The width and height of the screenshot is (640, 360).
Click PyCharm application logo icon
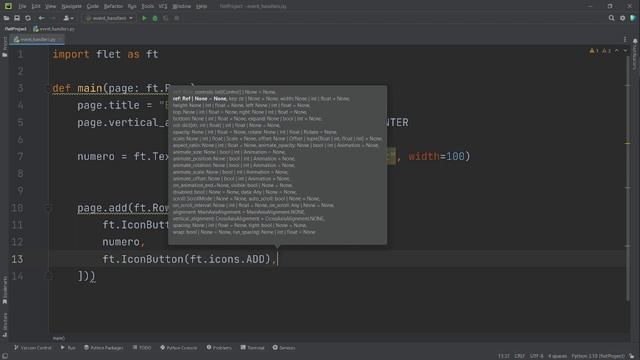pyautogui.click(x=8, y=6)
